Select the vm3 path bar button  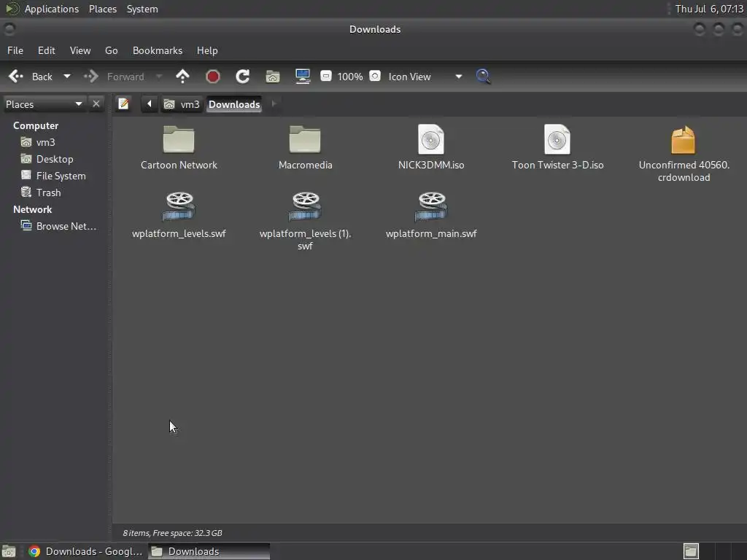pyautogui.click(x=182, y=104)
